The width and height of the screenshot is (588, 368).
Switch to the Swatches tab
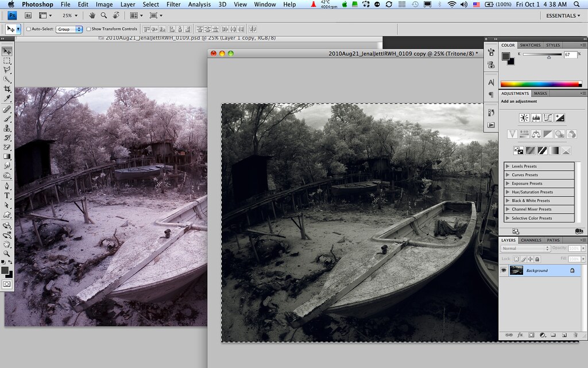point(530,45)
